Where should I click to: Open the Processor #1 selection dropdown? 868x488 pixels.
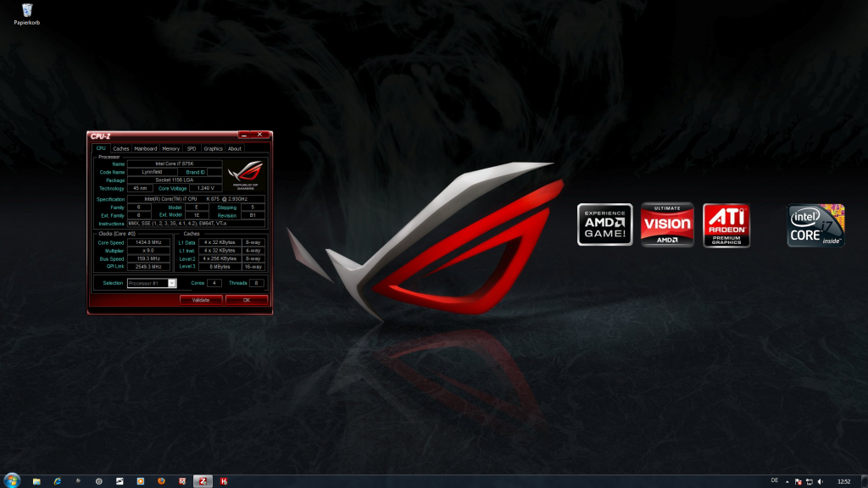[x=172, y=283]
